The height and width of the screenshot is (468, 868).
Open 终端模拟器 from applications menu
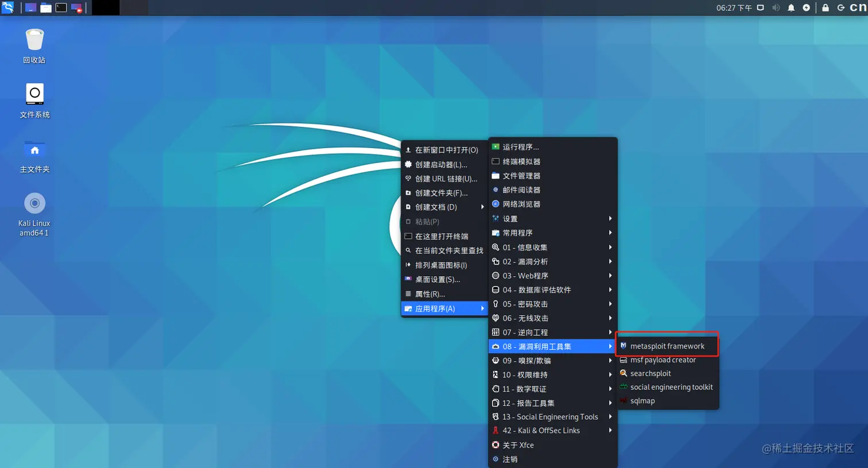tap(553, 161)
